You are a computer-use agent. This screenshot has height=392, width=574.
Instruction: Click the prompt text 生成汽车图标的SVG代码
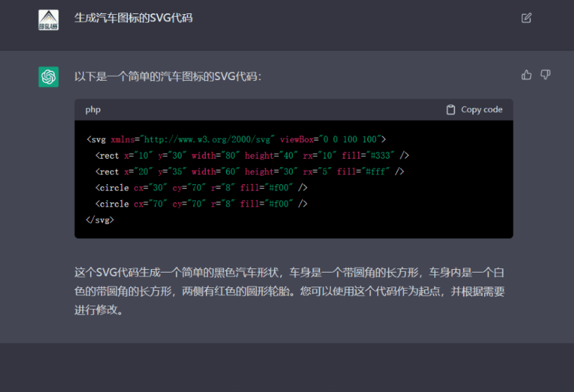(x=133, y=18)
